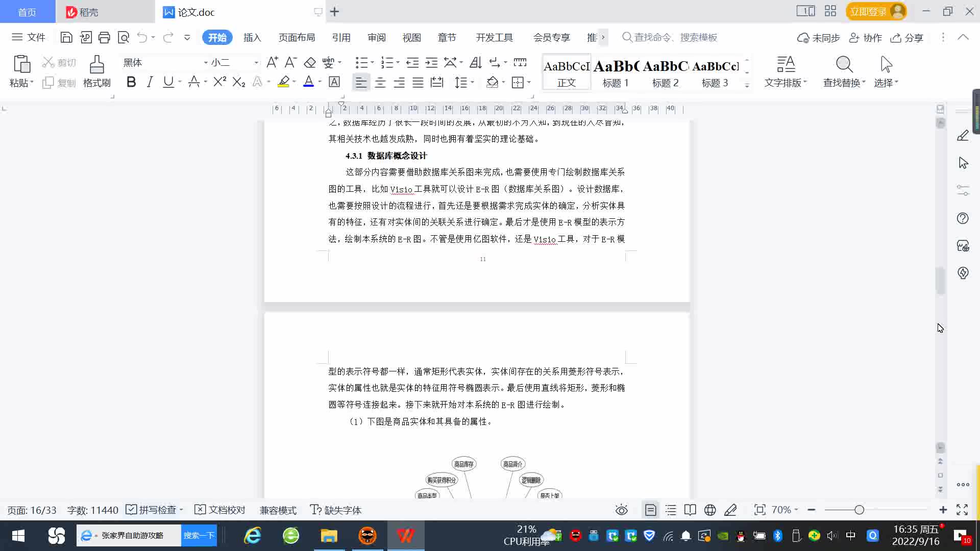Click the increase font size icon
The width and height of the screenshot is (980, 551).
coord(272,62)
